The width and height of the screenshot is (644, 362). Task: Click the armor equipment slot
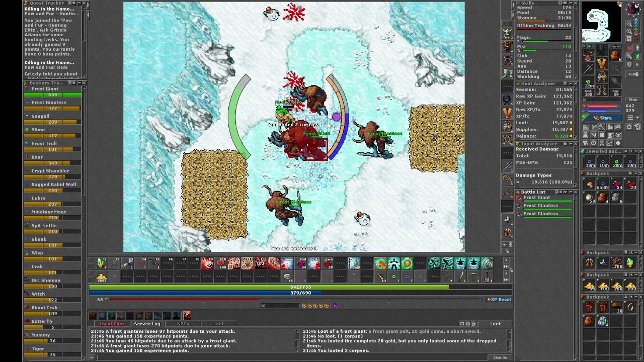click(602, 64)
